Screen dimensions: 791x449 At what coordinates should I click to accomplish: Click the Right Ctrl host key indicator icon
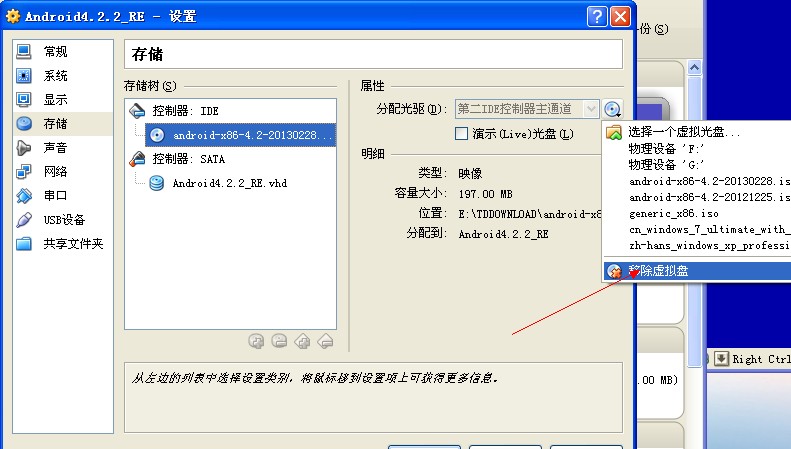coord(722,359)
